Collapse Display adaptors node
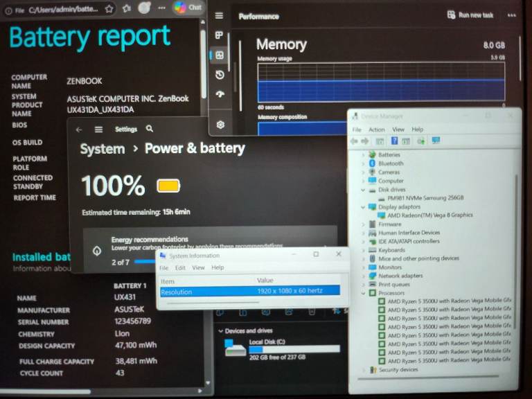Viewport: 532px width, 399px height. pos(364,207)
